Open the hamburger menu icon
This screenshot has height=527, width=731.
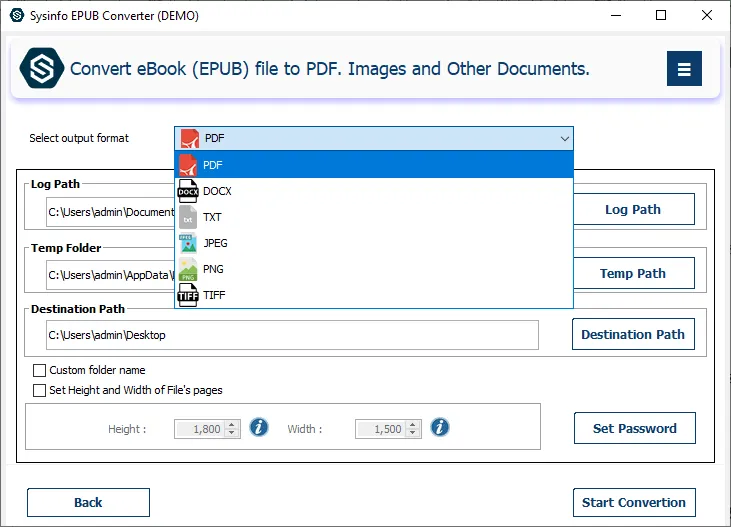click(x=684, y=69)
